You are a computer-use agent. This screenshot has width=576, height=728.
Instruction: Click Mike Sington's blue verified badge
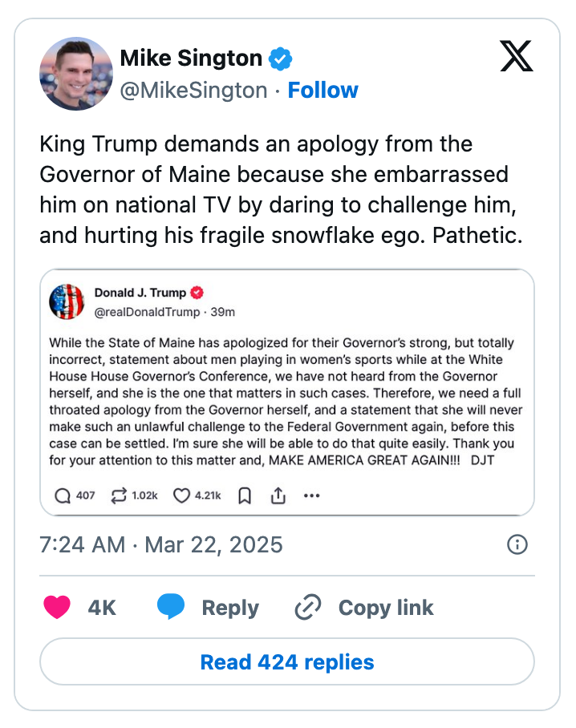coord(278,58)
